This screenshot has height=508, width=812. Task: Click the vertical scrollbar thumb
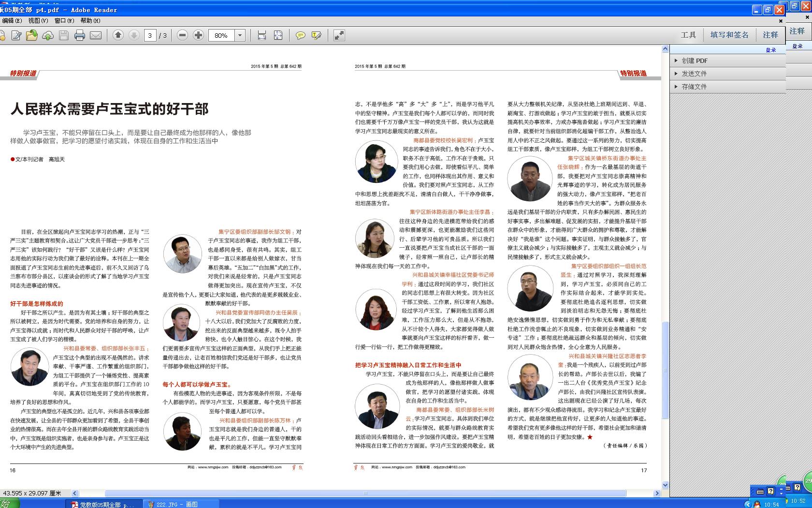665,370
